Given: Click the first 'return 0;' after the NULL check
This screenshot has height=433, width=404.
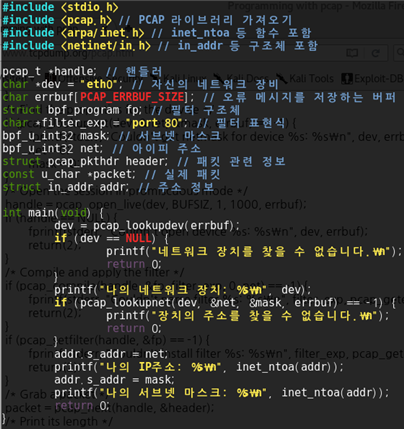Looking at the screenshot, I should coord(134,264).
